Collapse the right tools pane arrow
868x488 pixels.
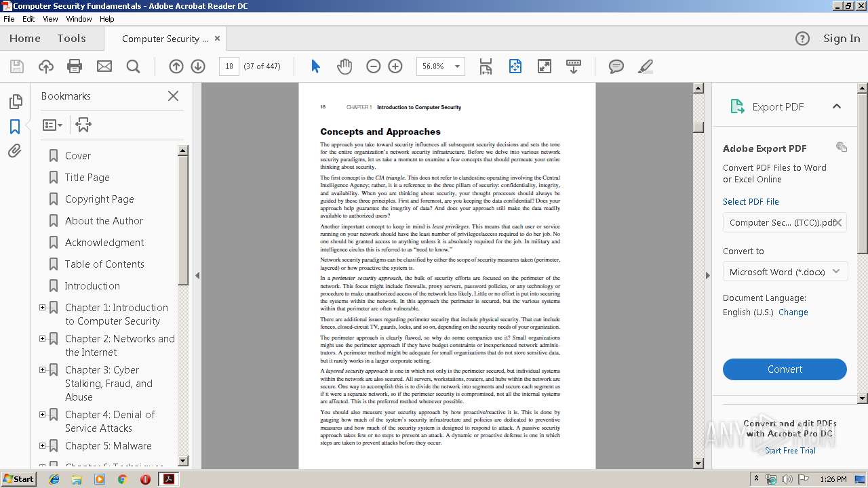707,275
